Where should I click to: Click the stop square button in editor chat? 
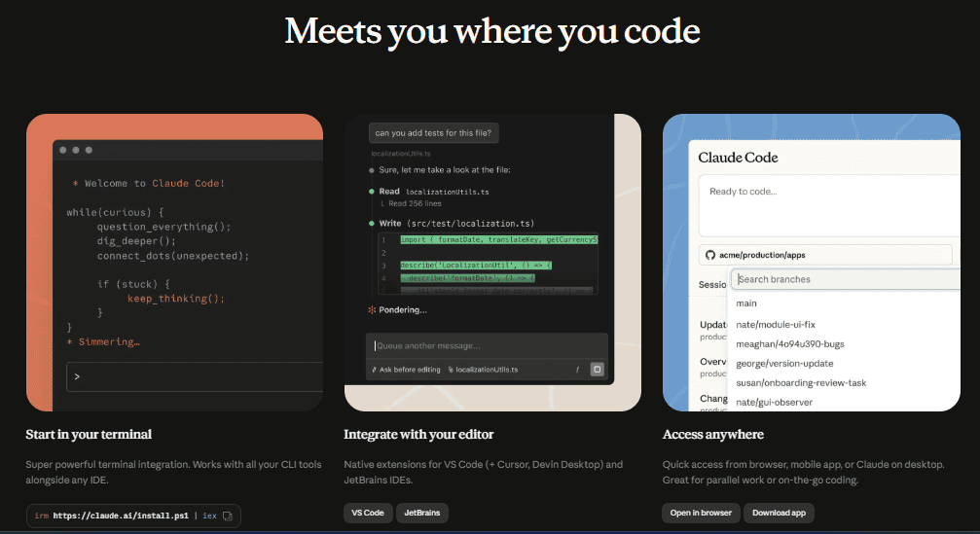coord(597,369)
